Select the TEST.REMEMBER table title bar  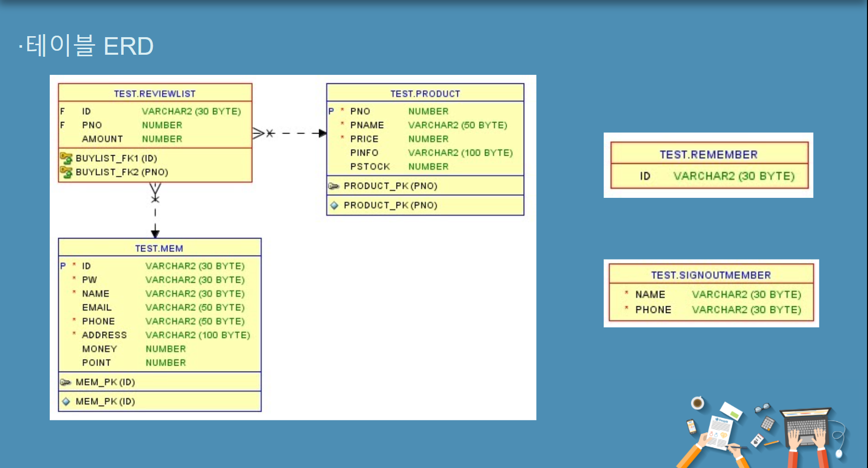(x=709, y=154)
